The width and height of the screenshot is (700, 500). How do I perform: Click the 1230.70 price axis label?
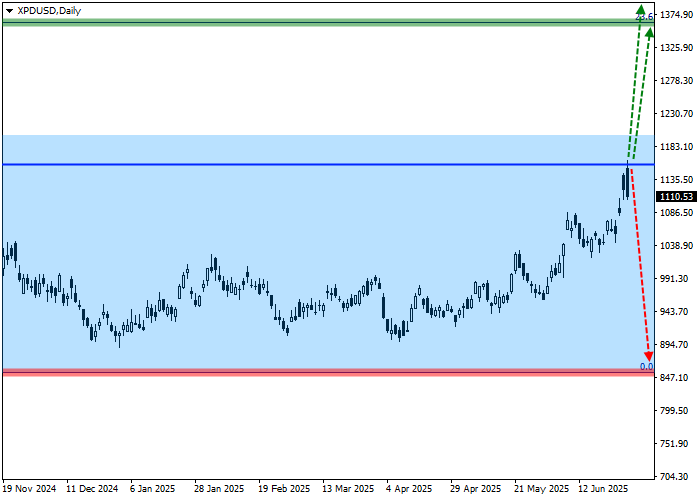676,114
